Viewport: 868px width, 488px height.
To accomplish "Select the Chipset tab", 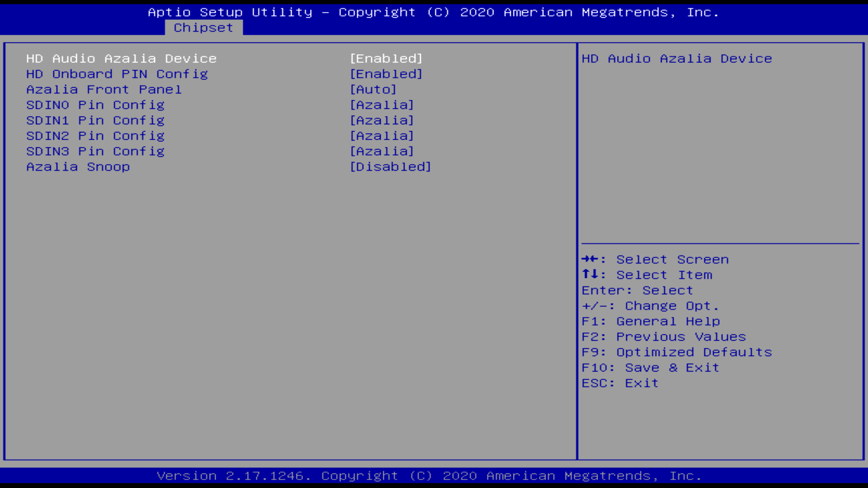I will pyautogui.click(x=203, y=28).
